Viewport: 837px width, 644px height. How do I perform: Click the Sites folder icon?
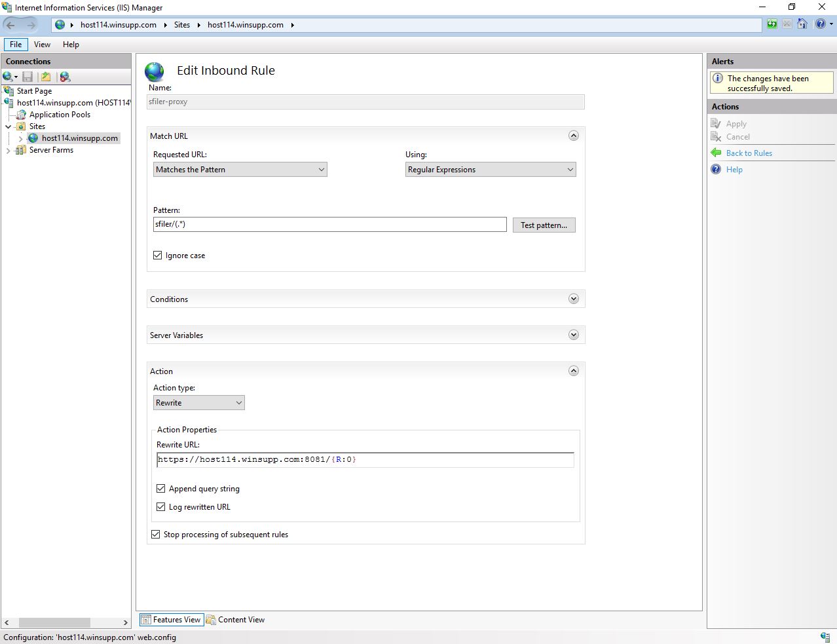click(22, 126)
